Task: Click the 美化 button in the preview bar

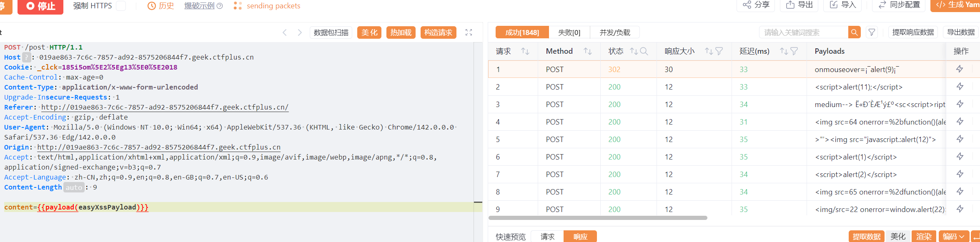Action: 898,236
